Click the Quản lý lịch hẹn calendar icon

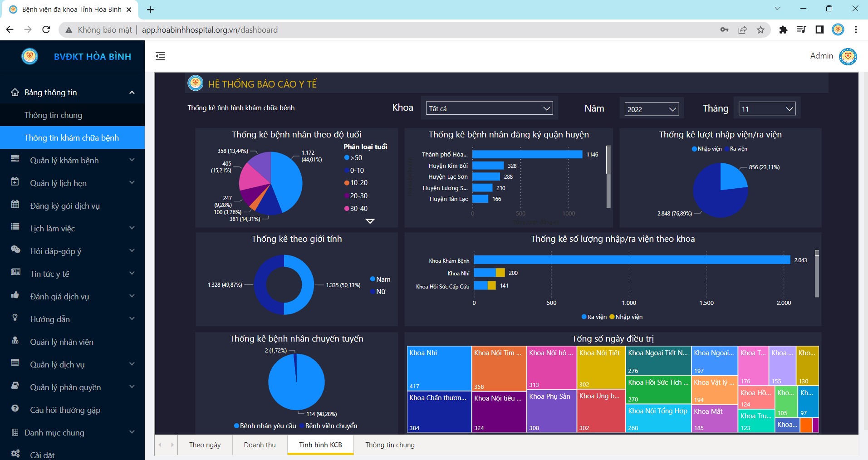[x=15, y=182]
